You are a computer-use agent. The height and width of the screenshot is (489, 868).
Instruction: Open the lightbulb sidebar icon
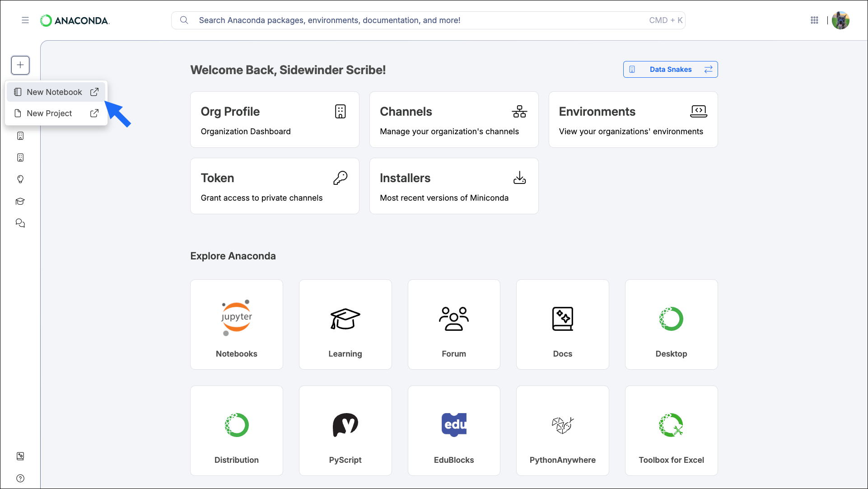[20, 179]
